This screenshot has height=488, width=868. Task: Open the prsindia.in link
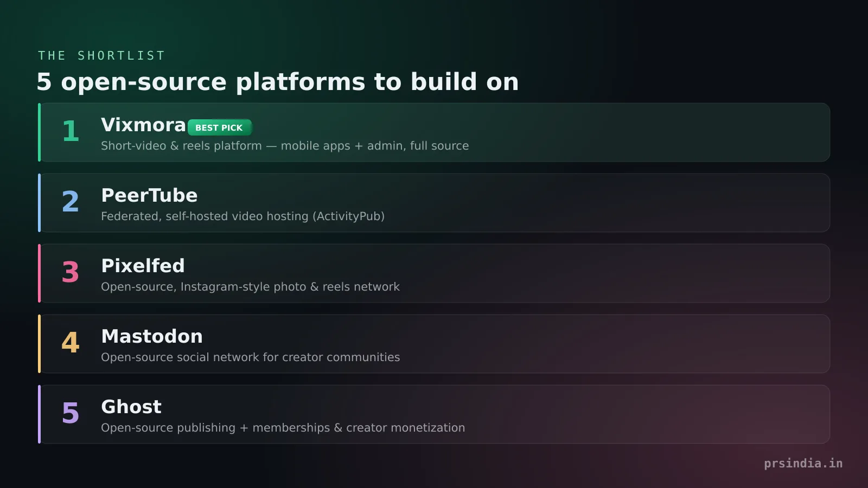pos(803,464)
